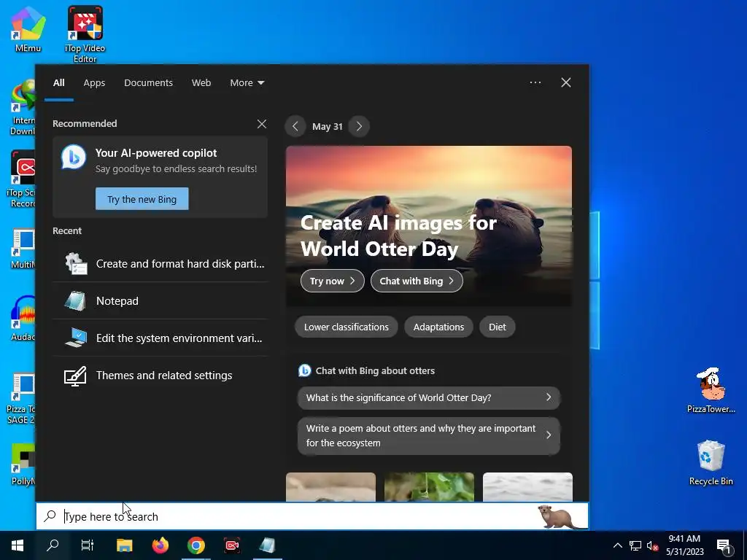Click the muted volume tray icon

[x=652, y=545]
